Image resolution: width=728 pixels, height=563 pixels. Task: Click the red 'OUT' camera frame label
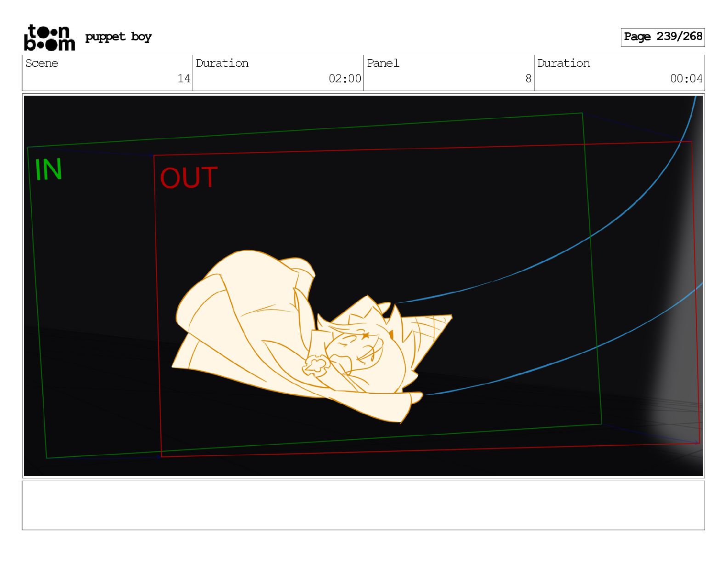pos(189,178)
